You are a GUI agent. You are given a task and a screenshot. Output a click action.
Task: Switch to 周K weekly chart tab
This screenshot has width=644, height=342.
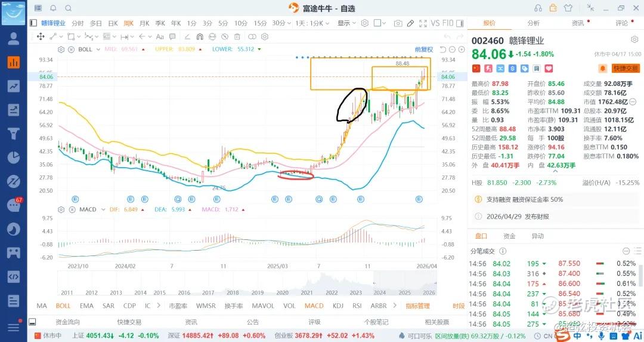click(129, 23)
